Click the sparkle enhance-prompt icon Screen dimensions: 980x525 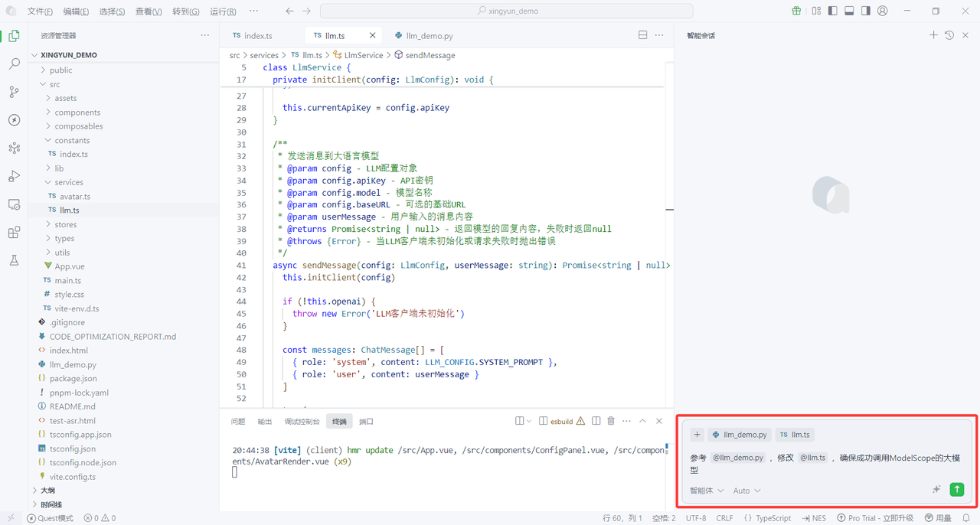pyautogui.click(x=936, y=490)
